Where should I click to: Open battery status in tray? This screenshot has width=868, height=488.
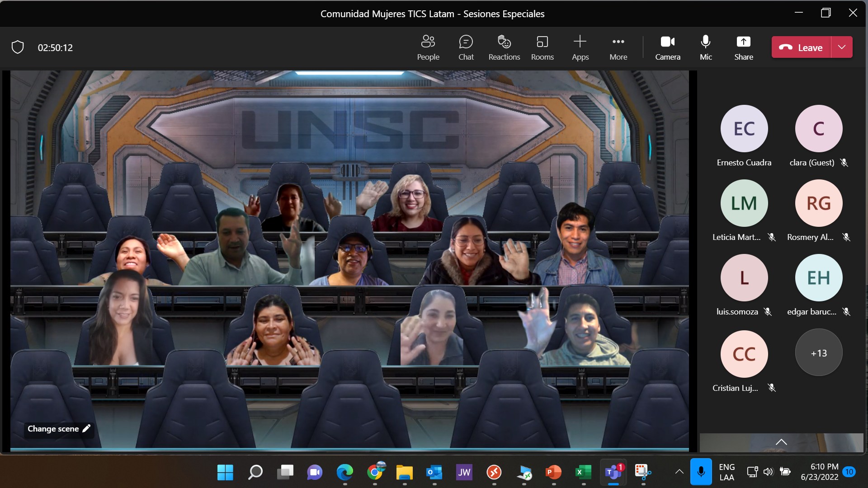click(785, 472)
